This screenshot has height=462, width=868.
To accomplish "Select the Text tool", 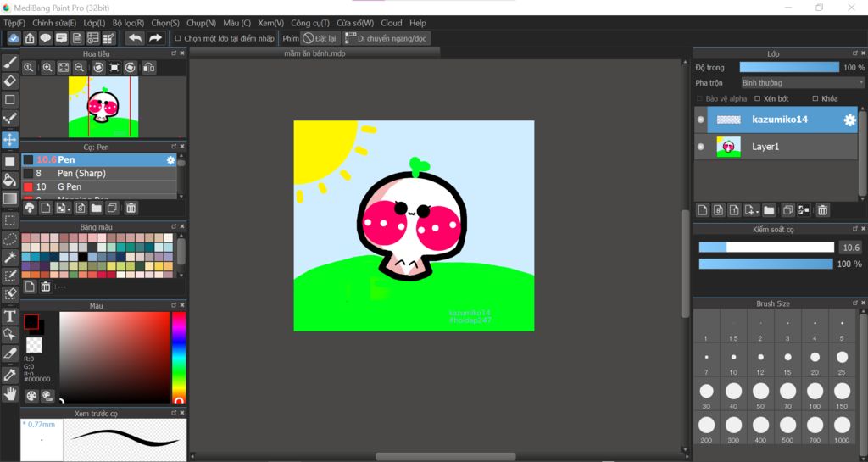I will coord(10,316).
